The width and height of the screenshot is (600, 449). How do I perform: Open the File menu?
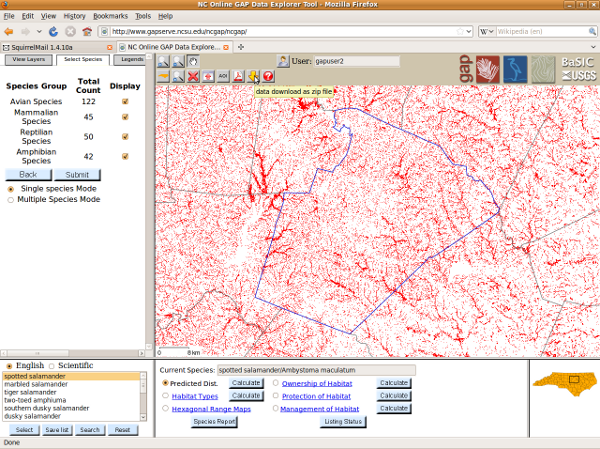point(9,16)
